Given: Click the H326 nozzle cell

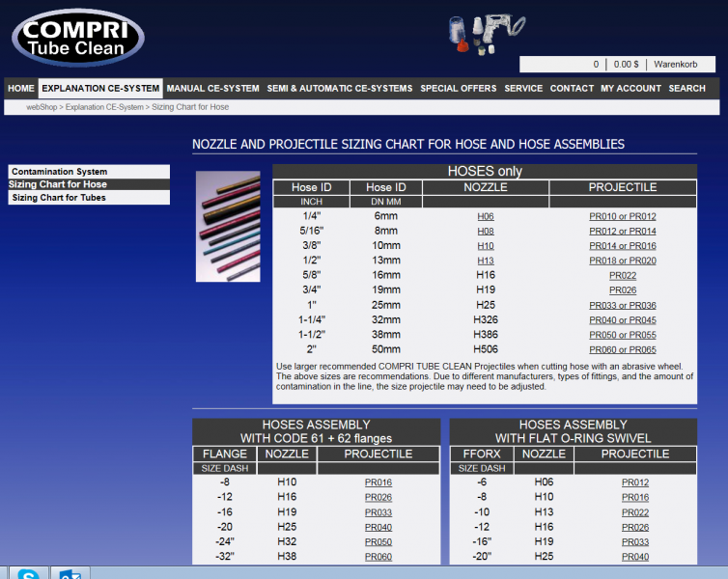Looking at the screenshot, I should tap(486, 319).
